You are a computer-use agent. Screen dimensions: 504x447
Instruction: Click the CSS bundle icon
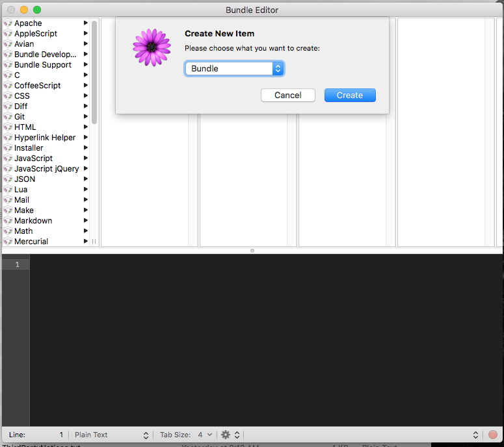tap(8, 96)
